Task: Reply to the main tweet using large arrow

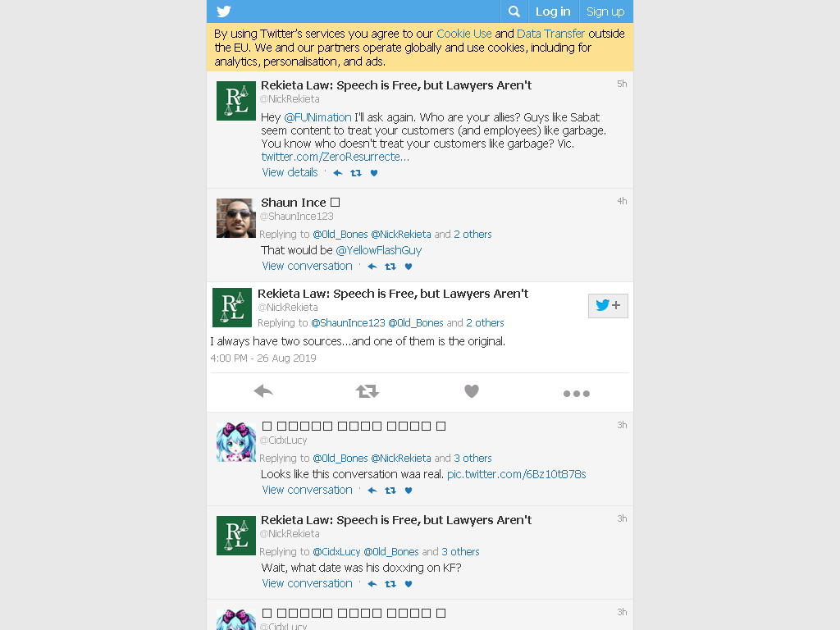Action: [263, 391]
